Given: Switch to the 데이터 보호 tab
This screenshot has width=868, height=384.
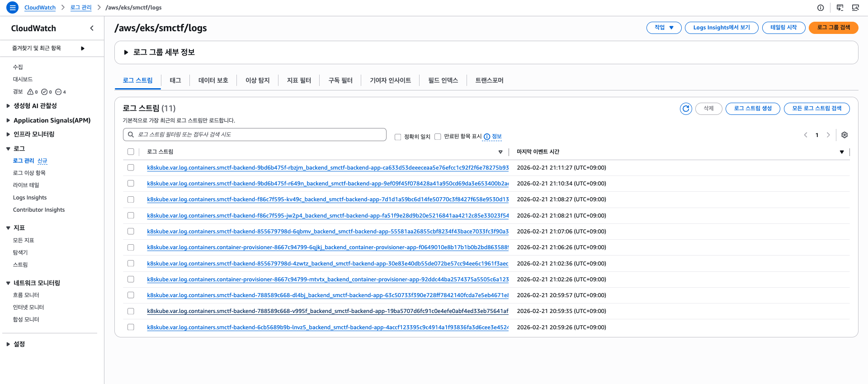Looking at the screenshot, I should [x=213, y=81].
